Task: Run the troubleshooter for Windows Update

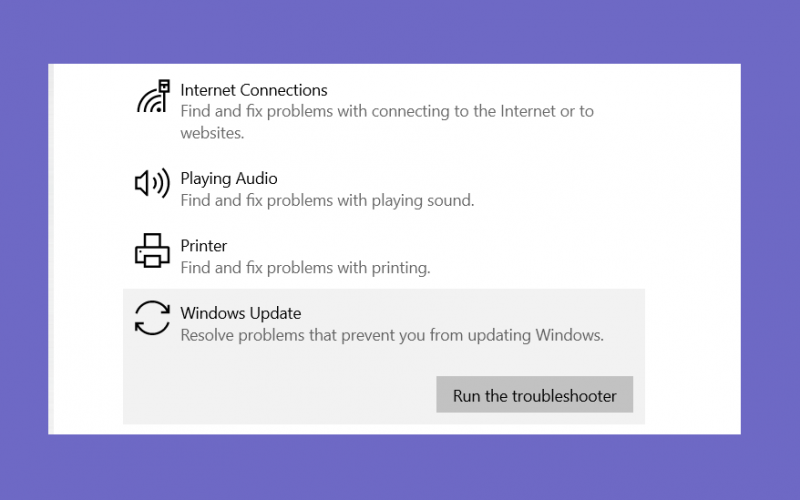Action: coord(534,395)
